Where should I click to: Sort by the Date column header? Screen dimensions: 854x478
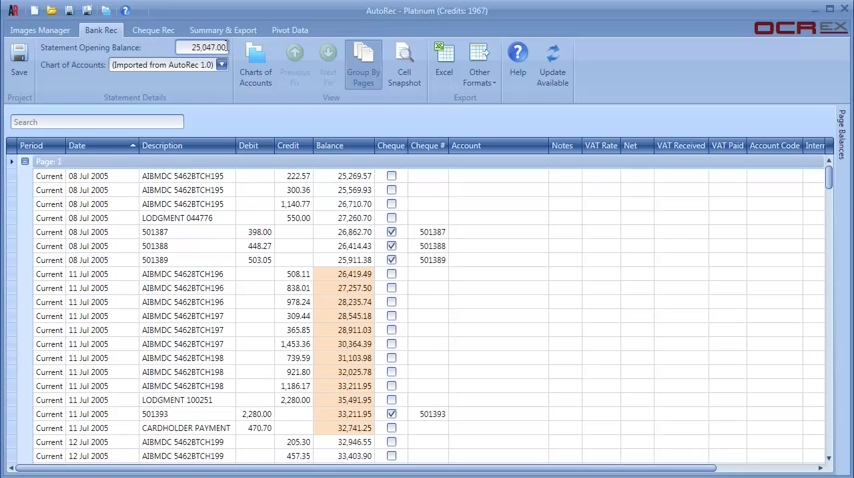[x=102, y=145]
